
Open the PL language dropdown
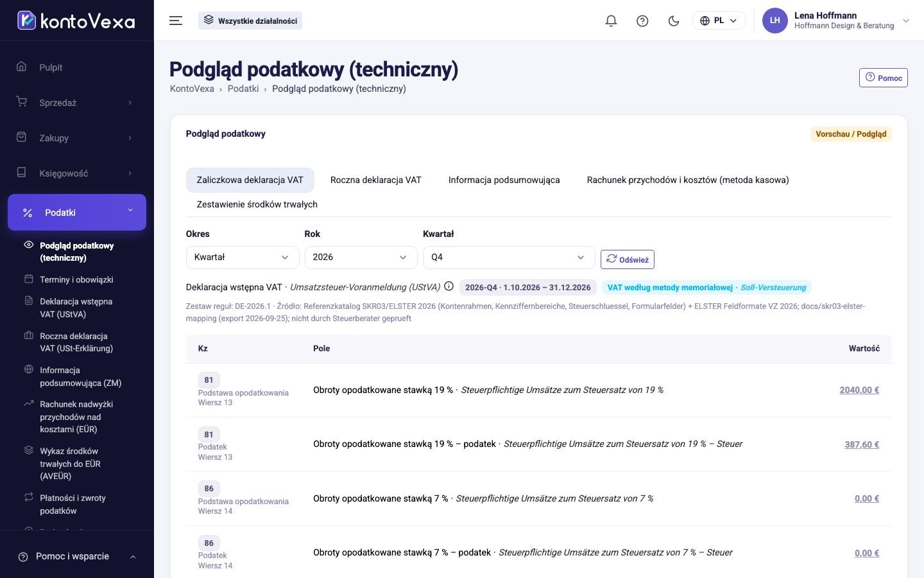coord(719,21)
